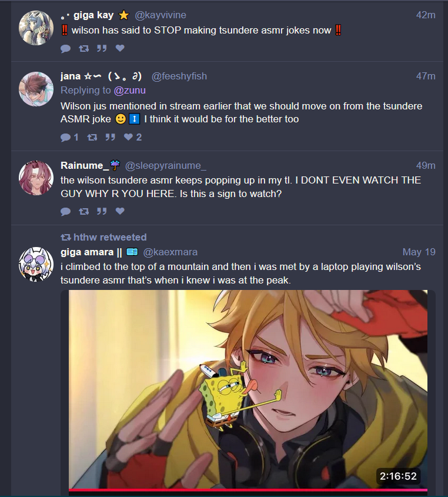Quote Rainume_'s tweet
The width and height of the screenshot is (448, 497).
pyautogui.click(x=102, y=211)
